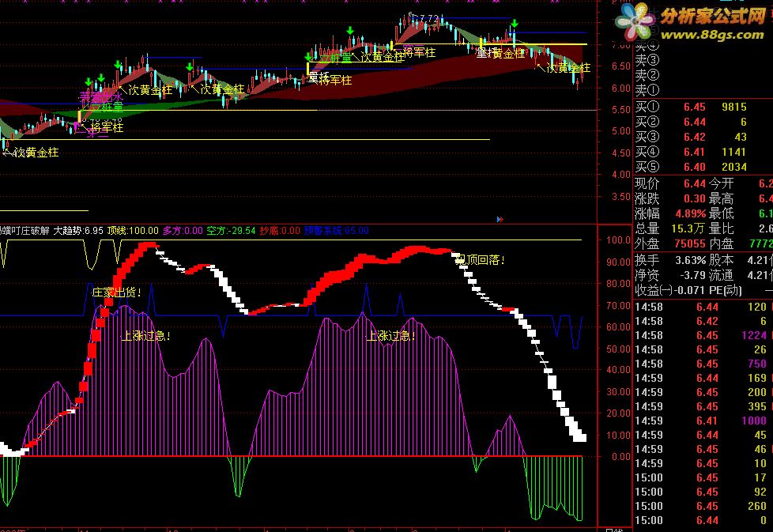The height and width of the screenshot is (532, 773).
Task: Click the 50.00 level on indicator axis
Action: coord(618,349)
